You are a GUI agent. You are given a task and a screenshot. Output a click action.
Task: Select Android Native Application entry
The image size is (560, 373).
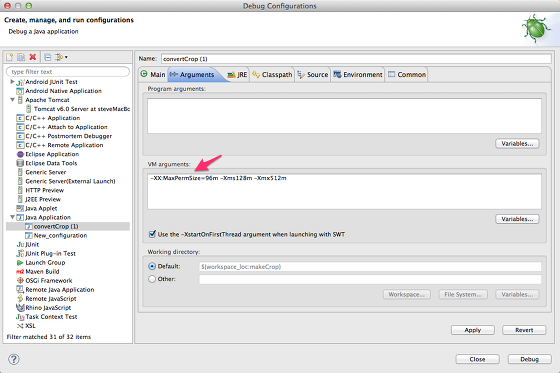coord(63,91)
